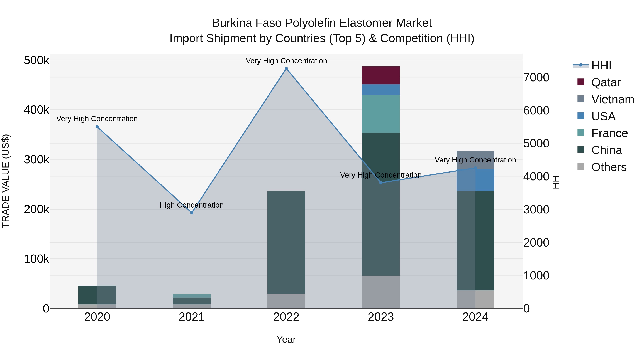Click the China segment of 2020 bar
The height and width of the screenshot is (362, 644).
[x=97, y=295]
